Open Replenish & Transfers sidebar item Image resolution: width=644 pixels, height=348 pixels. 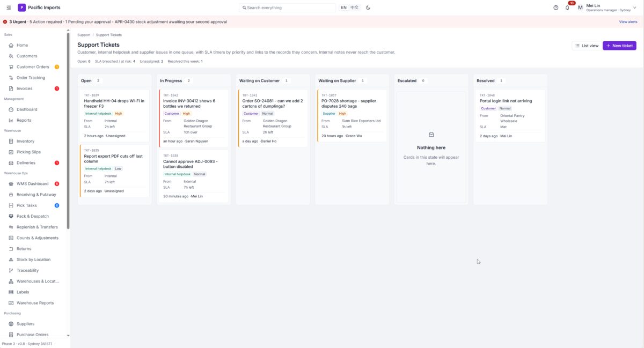[34, 227]
